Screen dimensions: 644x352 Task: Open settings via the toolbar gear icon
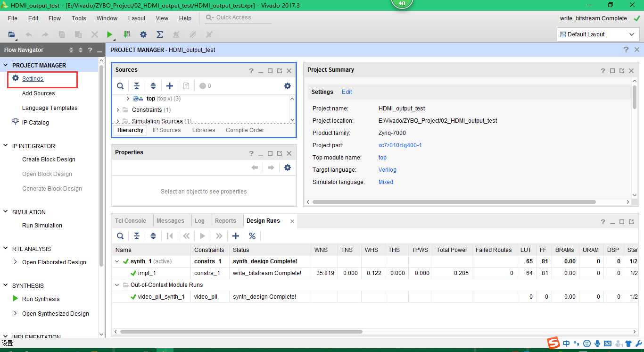click(x=143, y=34)
